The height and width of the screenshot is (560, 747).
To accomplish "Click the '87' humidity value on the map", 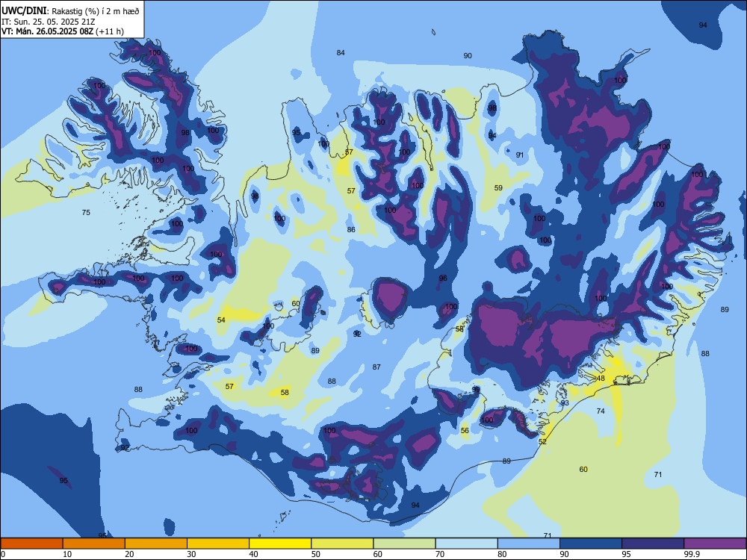I will (x=376, y=367).
